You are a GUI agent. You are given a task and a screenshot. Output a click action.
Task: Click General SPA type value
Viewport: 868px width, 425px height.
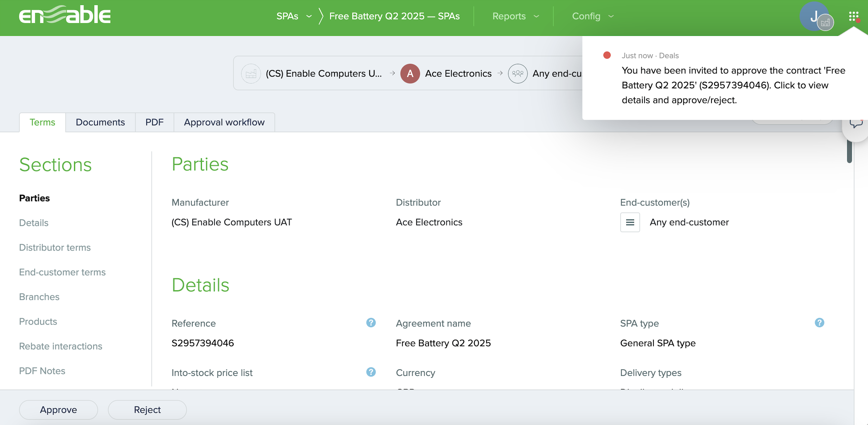tap(658, 343)
